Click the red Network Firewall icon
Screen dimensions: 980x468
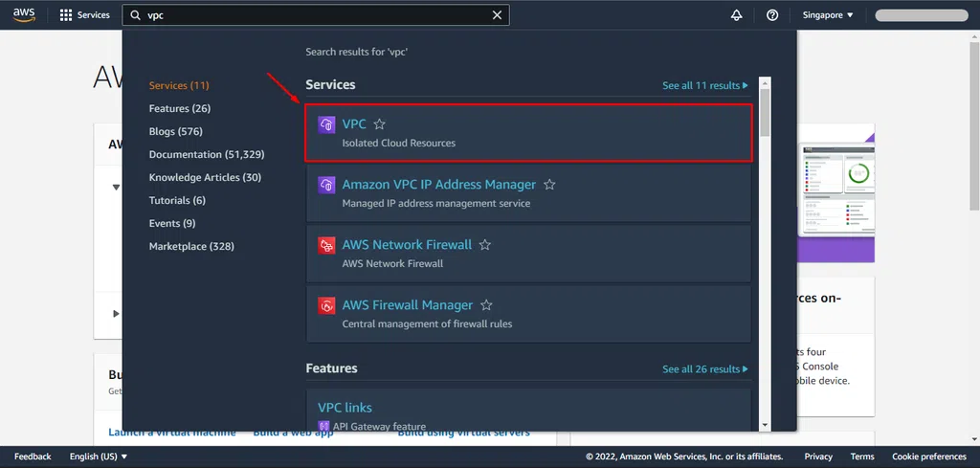click(326, 245)
